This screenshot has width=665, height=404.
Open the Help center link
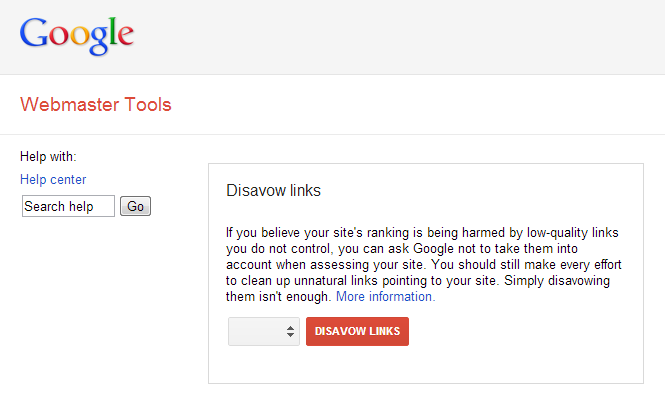pos(53,179)
